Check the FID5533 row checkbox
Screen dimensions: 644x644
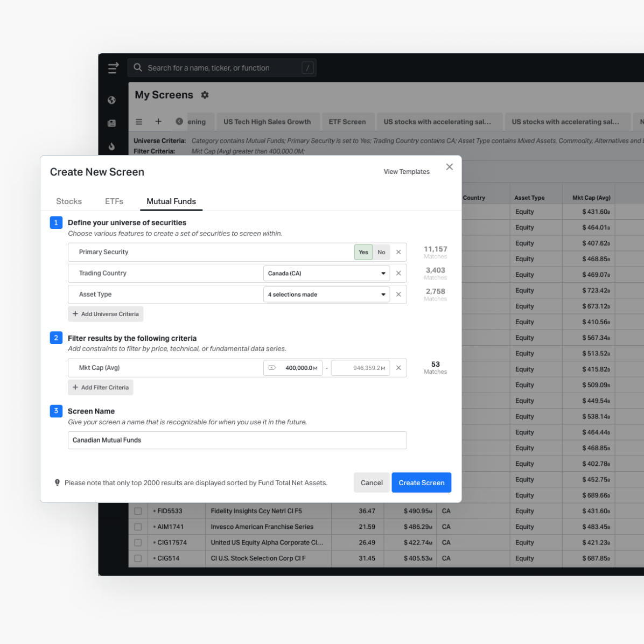[138, 511]
